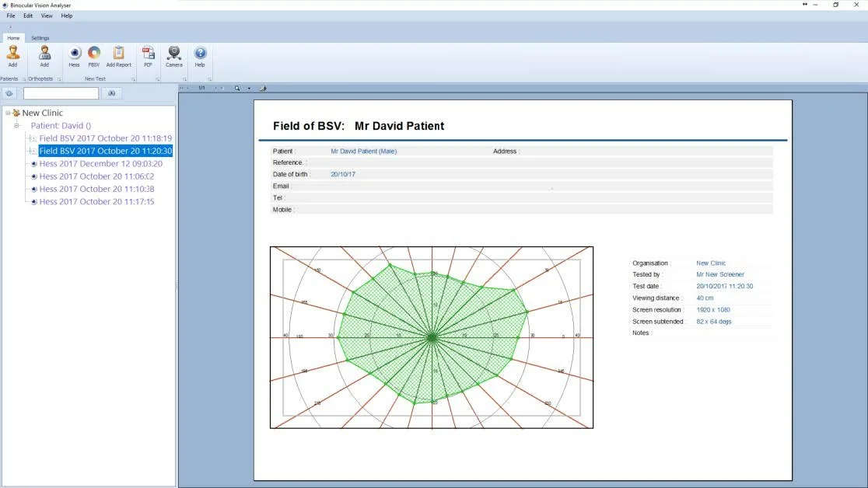Image resolution: width=868 pixels, height=488 pixels.
Task: Export the report with the PDF button
Action: 148,57
